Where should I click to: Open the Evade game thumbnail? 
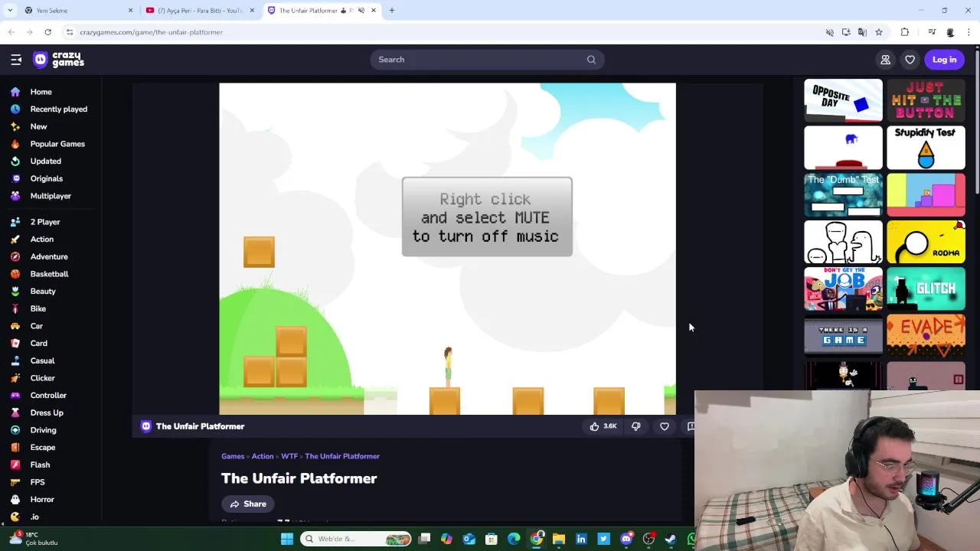coord(926,337)
